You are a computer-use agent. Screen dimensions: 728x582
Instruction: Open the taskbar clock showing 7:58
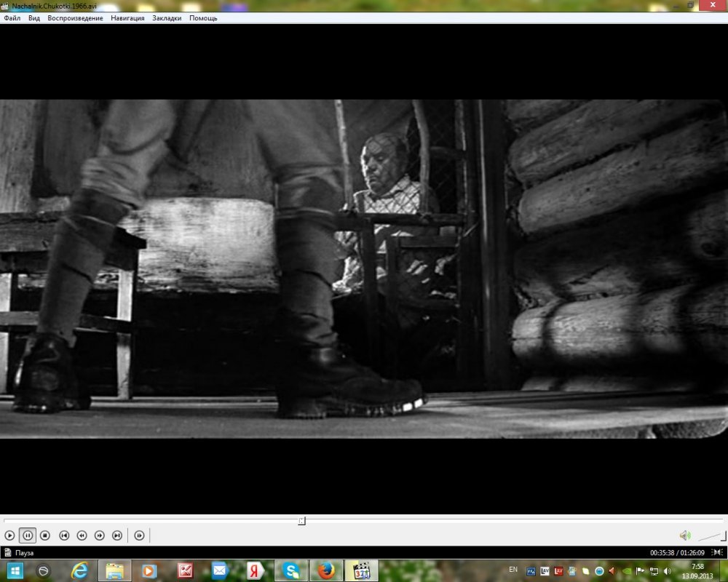[697, 571]
